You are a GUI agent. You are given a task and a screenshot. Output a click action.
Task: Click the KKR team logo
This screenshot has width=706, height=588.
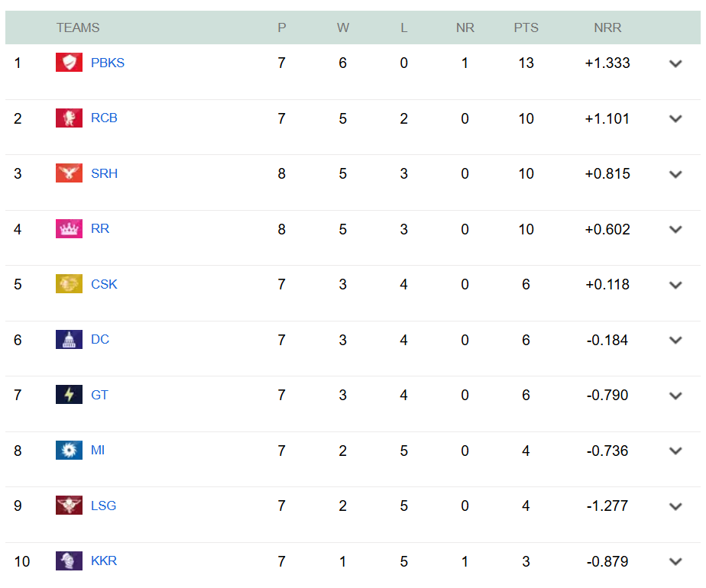tap(69, 561)
